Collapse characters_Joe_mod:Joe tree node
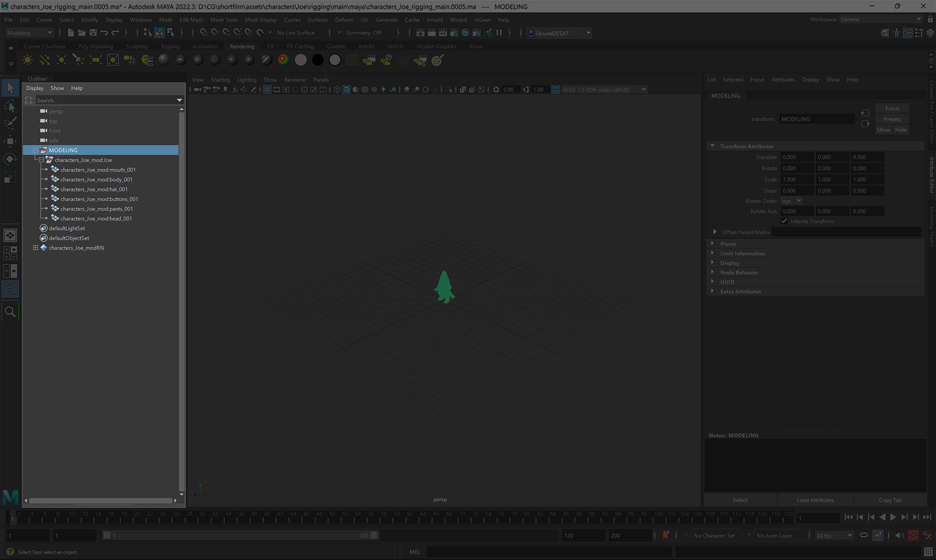 pyautogui.click(x=41, y=160)
